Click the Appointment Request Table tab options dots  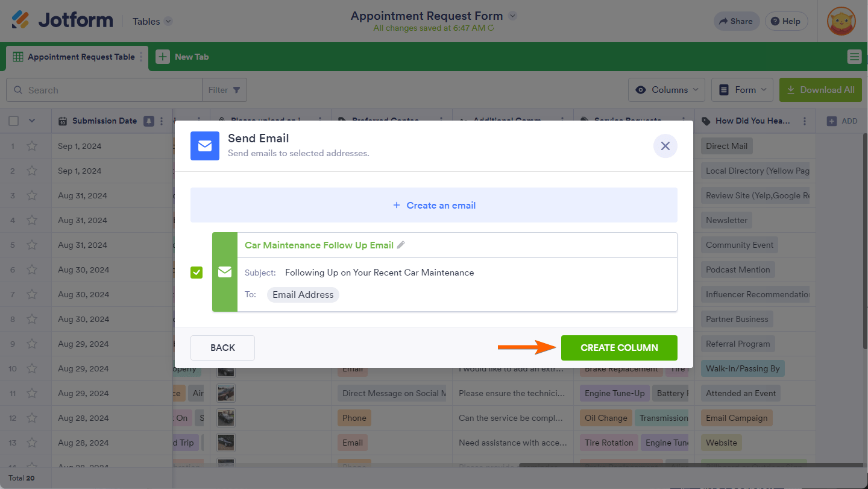click(141, 57)
